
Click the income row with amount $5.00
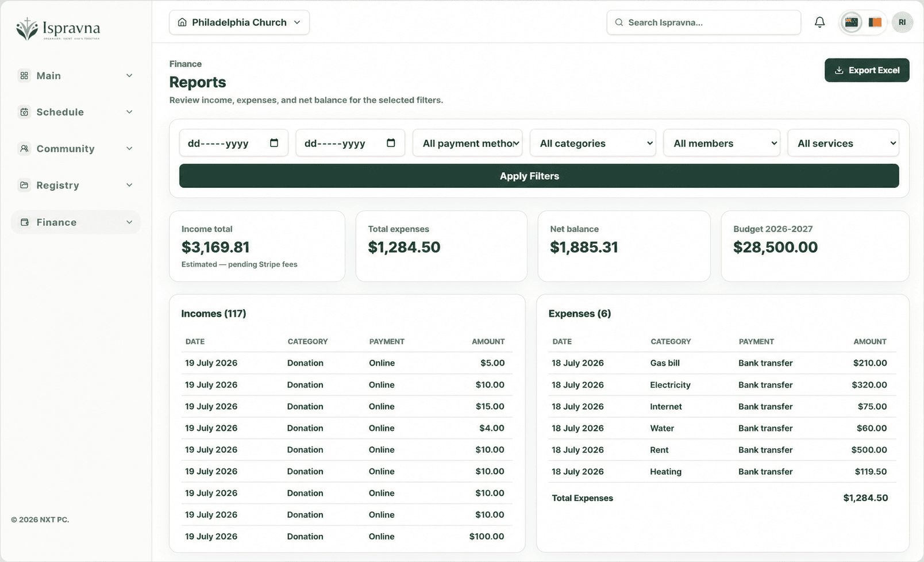coord(347,363)
